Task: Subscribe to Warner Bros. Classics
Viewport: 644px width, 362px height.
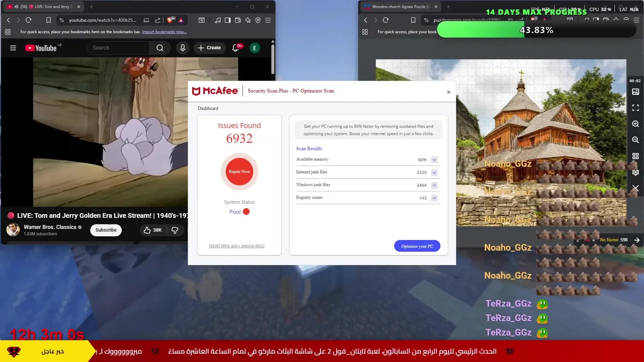Action: click(x=106, y=230)
